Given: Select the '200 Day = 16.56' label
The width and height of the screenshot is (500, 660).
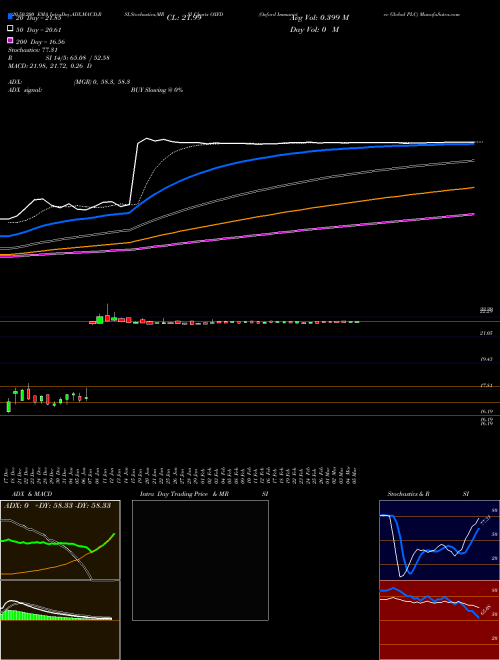Looking at the screenshot, I should coord(40,42).
